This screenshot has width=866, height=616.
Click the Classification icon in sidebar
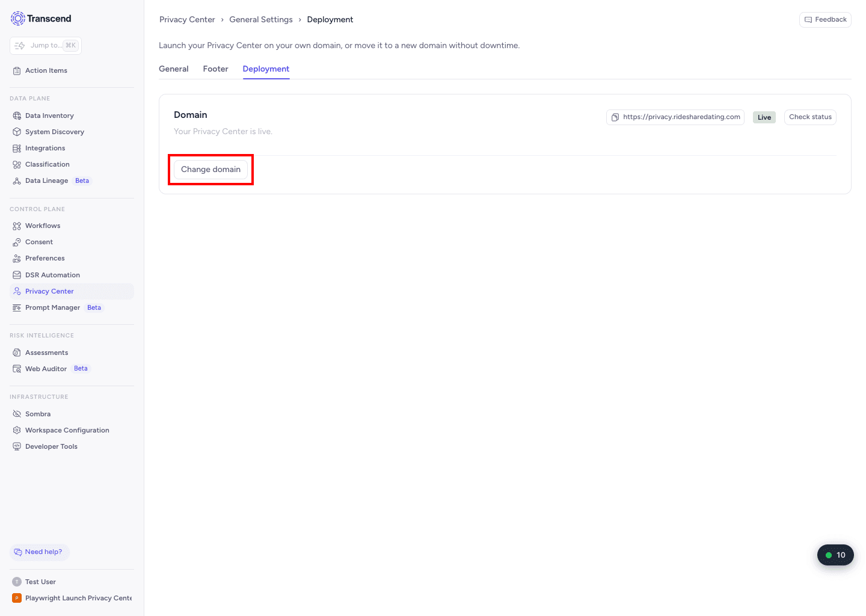[17, 164]
